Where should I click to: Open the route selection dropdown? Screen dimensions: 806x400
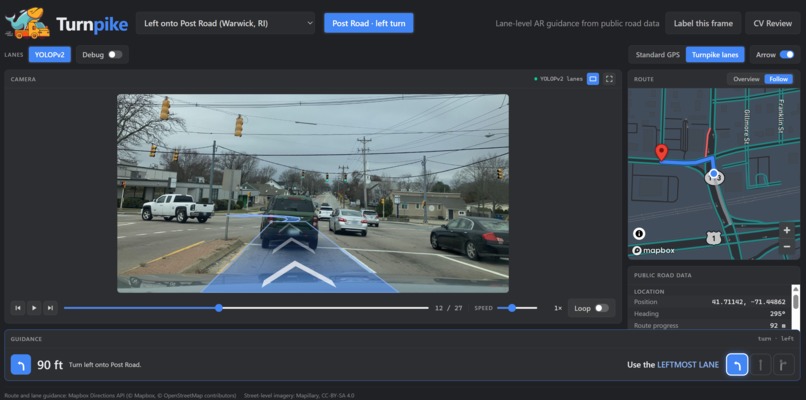click(225, 23)
